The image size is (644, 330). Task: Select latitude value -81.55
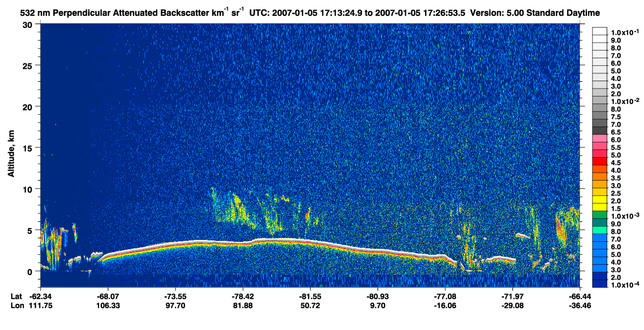point(310,296)
